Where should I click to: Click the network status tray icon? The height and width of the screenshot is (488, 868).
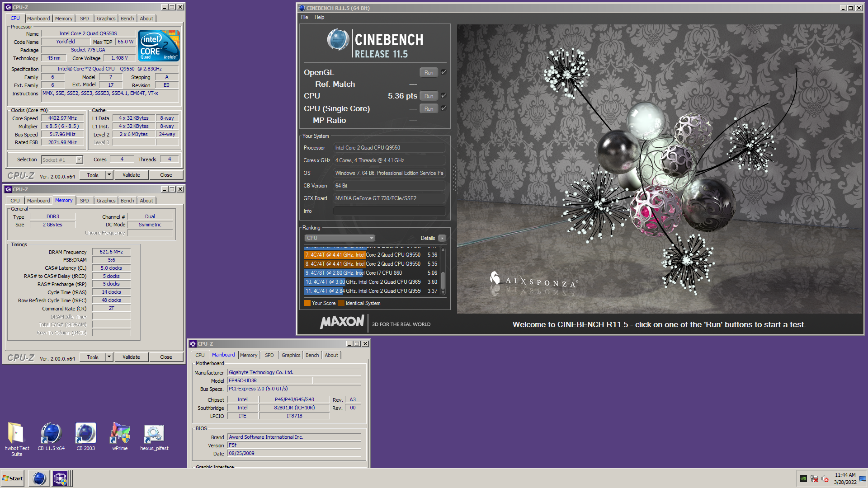click(814, 479)
